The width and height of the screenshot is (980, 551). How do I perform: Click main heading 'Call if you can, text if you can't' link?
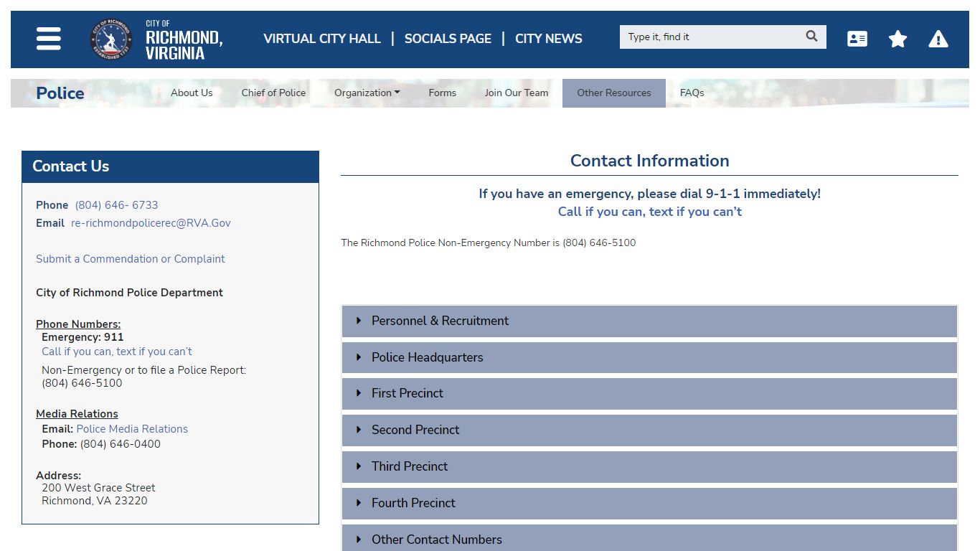click(650, 212)
